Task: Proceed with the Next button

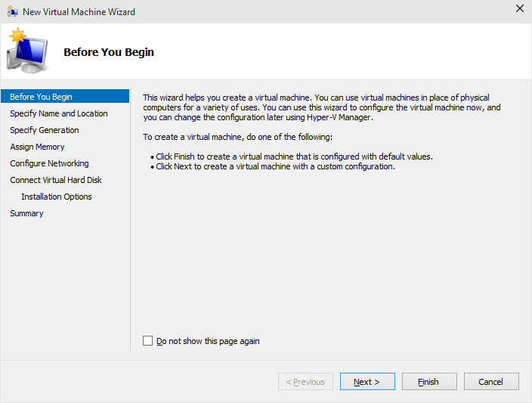Action: click(x=367, y=382)
